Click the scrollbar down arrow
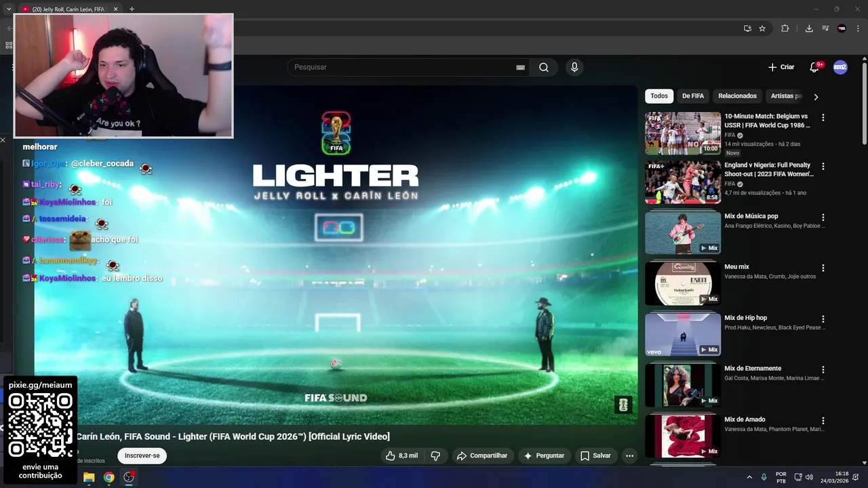868x488 pixels. pos(864,462)
